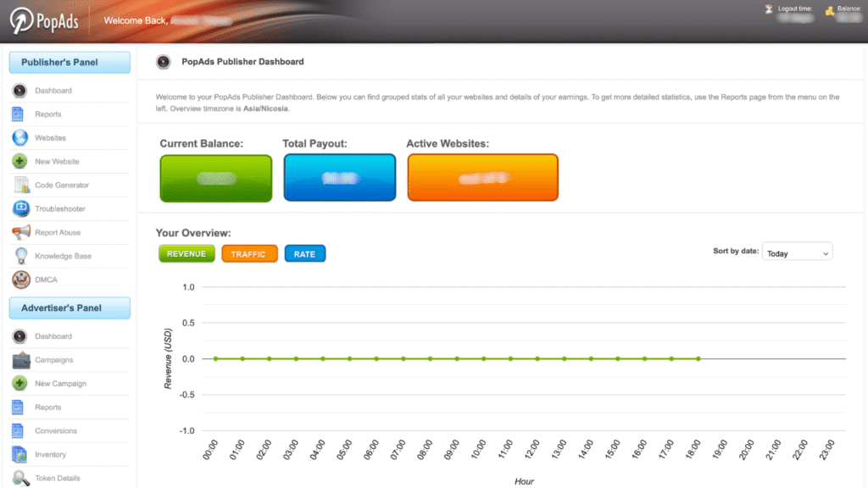868x488 pixels.
Task: Open the Websites link
Action: tap(50, 138)
